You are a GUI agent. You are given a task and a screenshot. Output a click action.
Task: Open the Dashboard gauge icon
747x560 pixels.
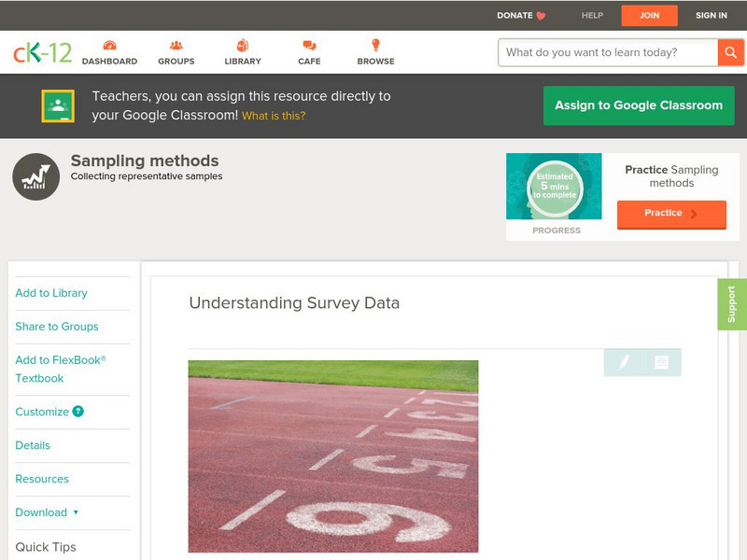coord(109,45)
